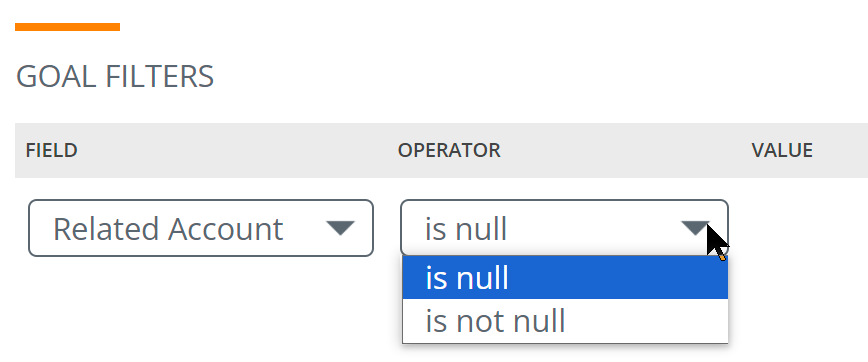Open the Related Account field selector
The width and height of the screenshot is (868, 362).
coord(201,228)
